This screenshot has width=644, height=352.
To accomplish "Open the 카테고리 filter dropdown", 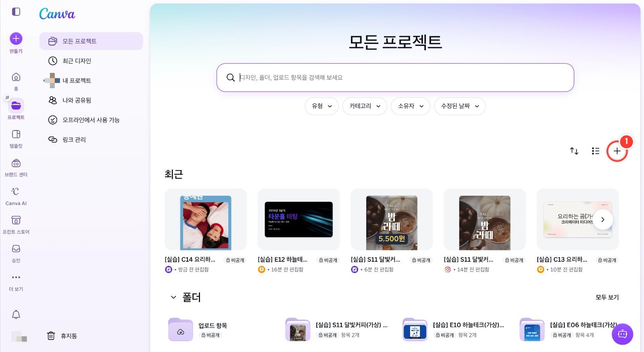I will point(365,106).
